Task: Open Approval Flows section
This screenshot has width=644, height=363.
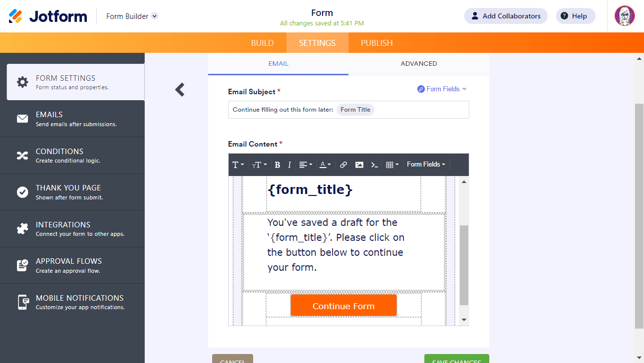Action: coord(72,265)
